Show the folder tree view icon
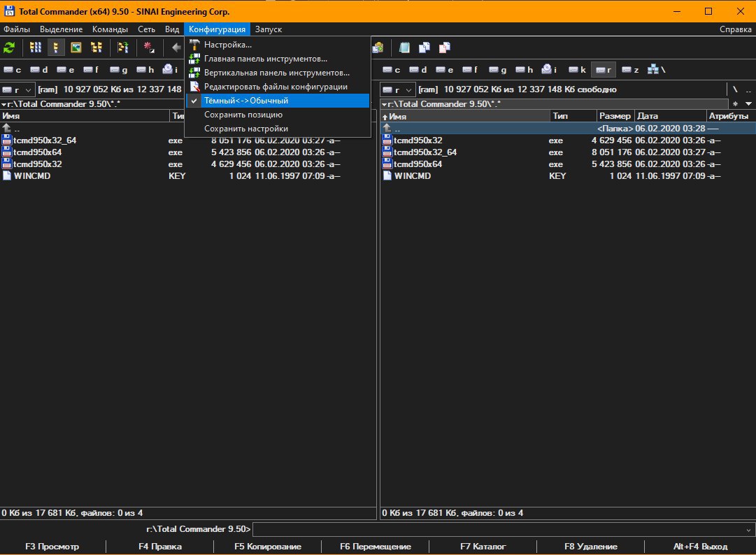This screenshot has width=756, height=555. click(97, 48)
